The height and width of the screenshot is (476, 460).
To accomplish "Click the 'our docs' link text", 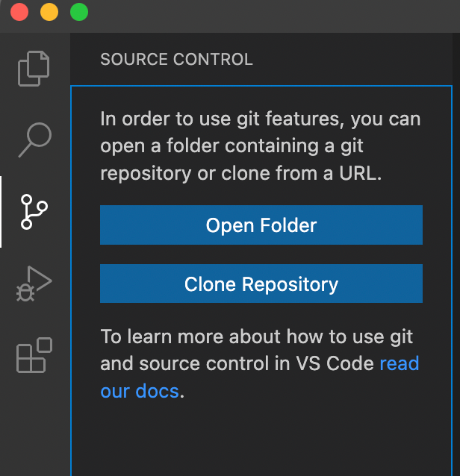I will tap(140, 391).
